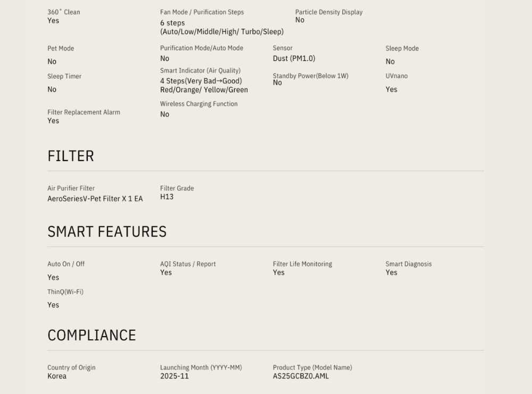Click the FILTER section heading
The image size is (532, 394).
pos(71,156)
